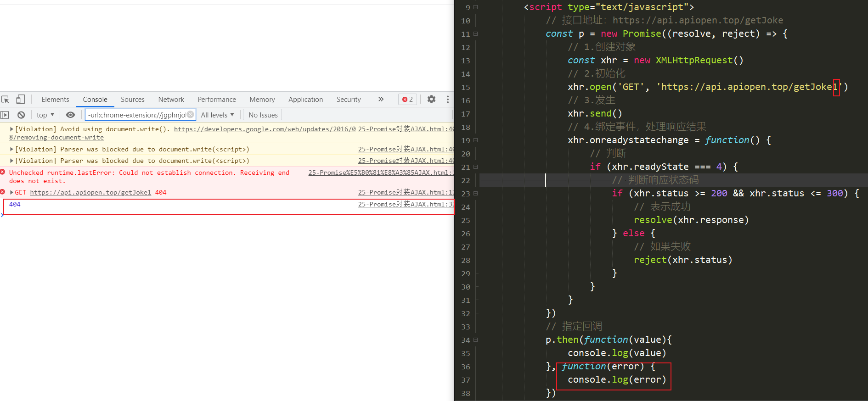This screenshot has width=868, height=401.
Task: Click console.log(error) on line 37
Action: click(x=617, y=379)
